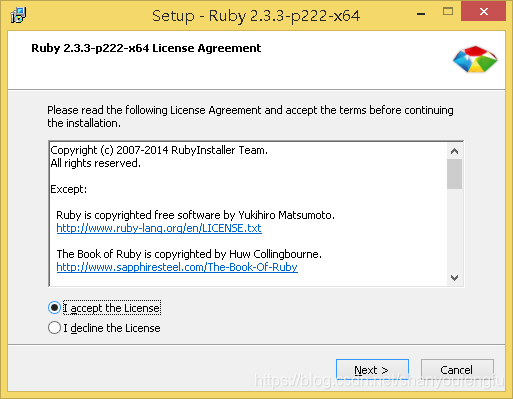This screenshot has width=513, height=399.
Task: Click the license scrollbar up arrow
Action: pos(454,151)
